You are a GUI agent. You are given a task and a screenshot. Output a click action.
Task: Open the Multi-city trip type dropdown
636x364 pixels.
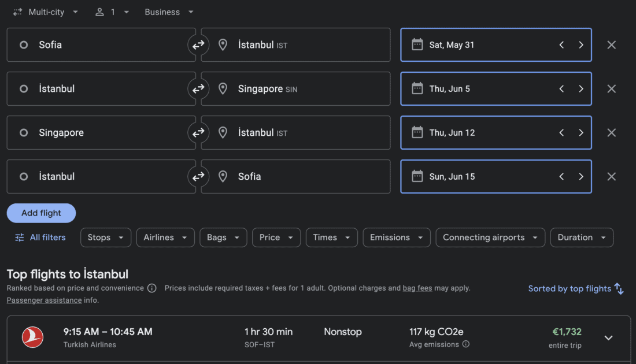tap(46, 12)
